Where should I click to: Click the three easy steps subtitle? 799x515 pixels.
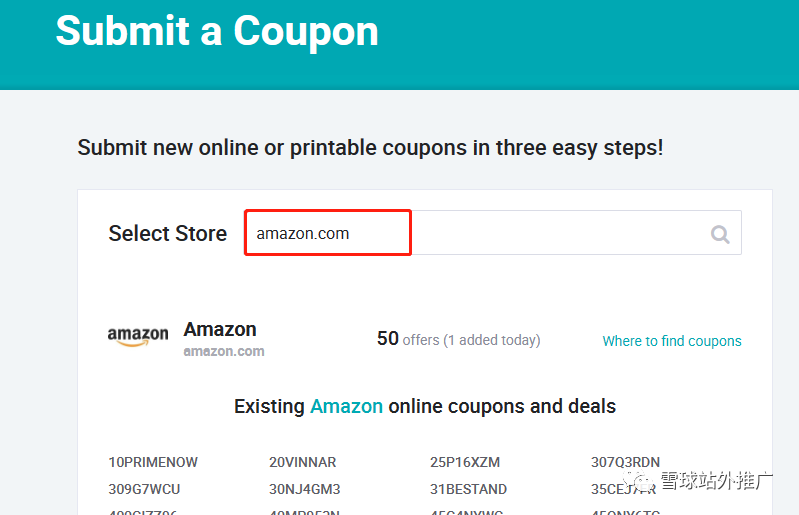pos(370,148)
